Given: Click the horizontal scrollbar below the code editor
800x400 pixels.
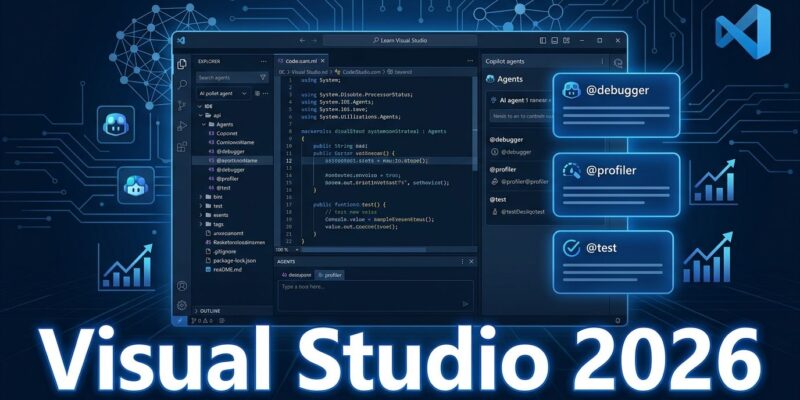Looking at the screenshot, I should pos(363,249).
